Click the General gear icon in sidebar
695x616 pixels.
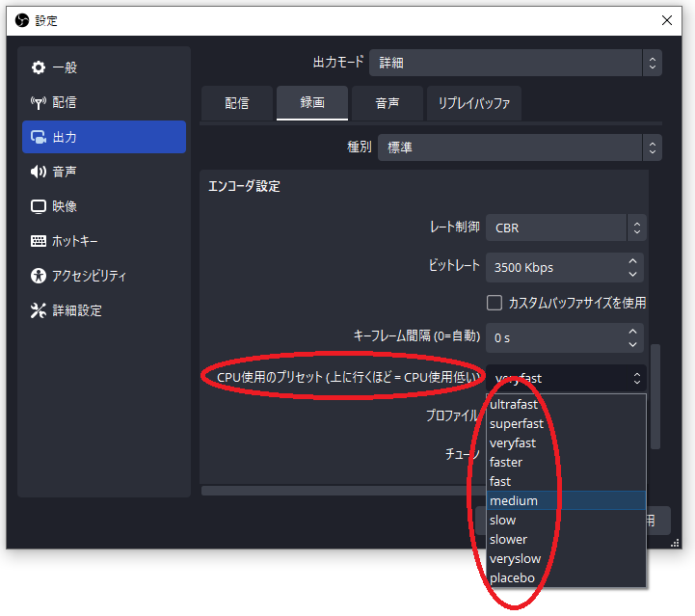click(x=39, y=67)
